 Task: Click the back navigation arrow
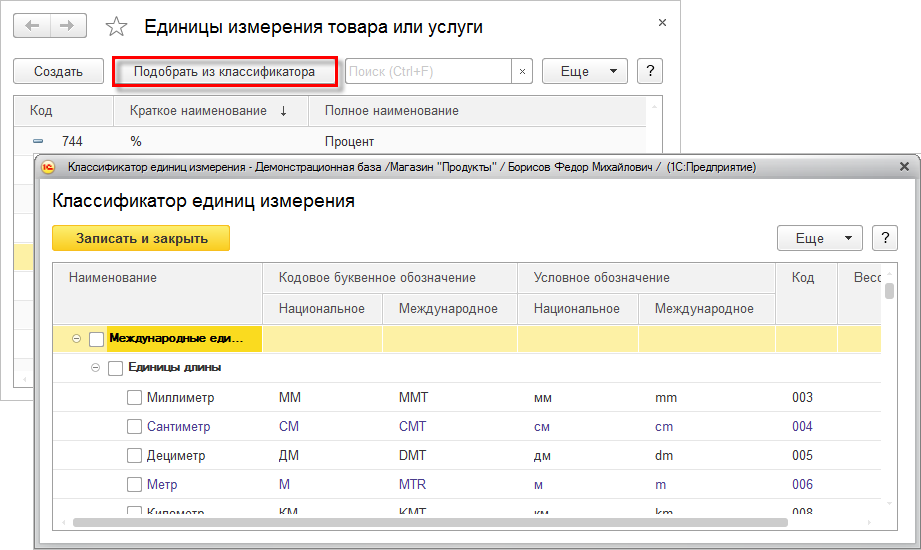(x=33, y=27)
